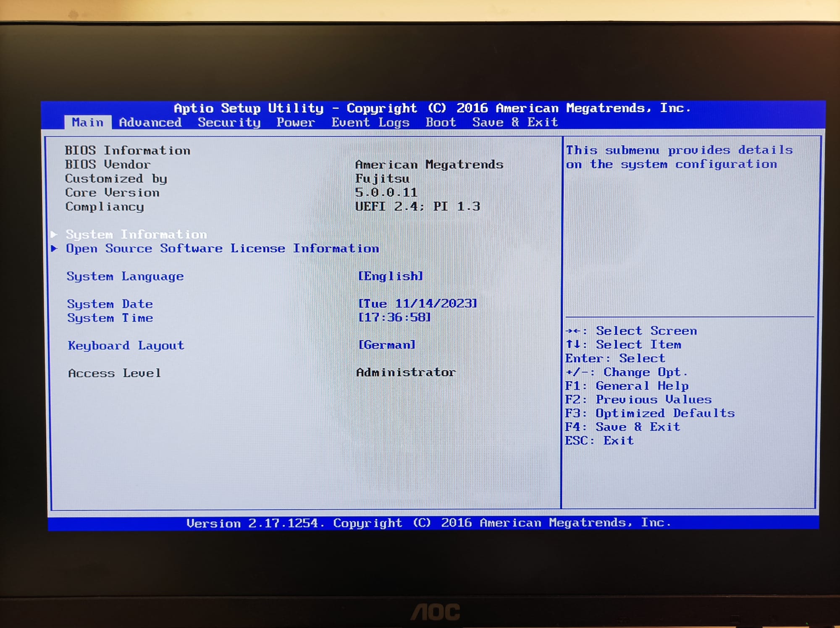The width and height of the screenshot is (840, 628).
Task: Click the Select Item key hint
Action: (x=624, y=345)
